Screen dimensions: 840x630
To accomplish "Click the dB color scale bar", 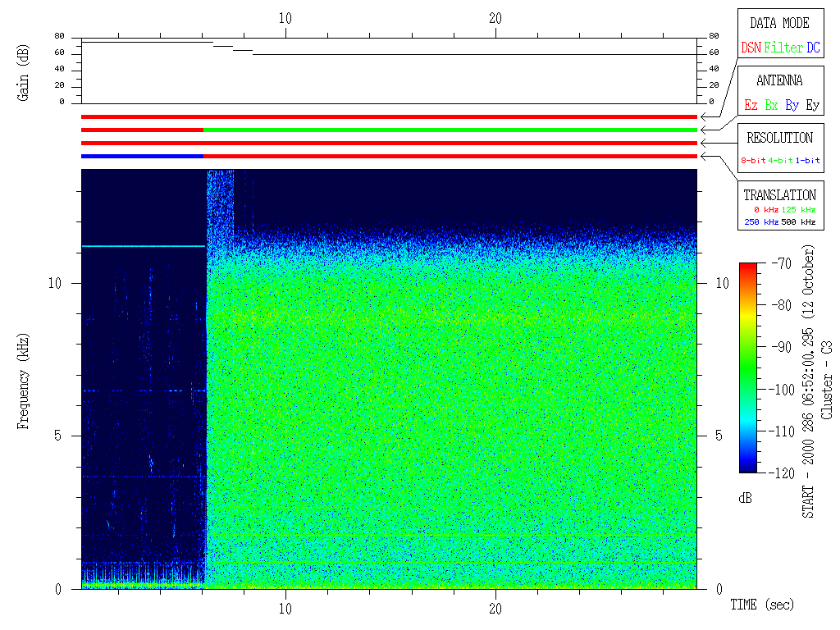I will click(747, 367).
